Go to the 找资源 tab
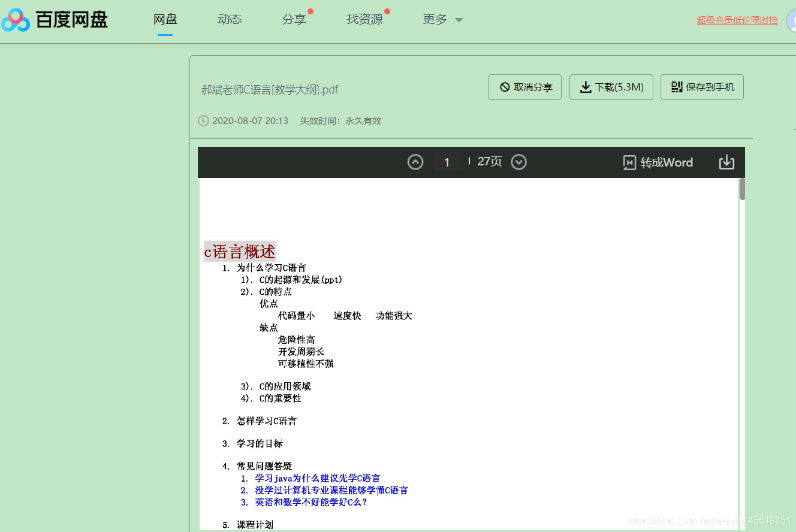796x532 pixels. 364,19
